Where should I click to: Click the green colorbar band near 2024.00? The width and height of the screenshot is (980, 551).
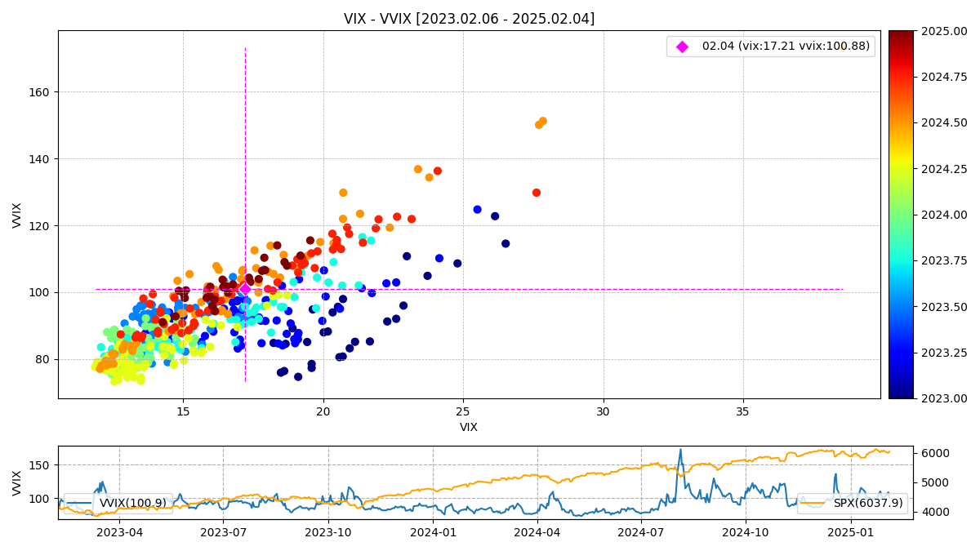coord(901,215)
